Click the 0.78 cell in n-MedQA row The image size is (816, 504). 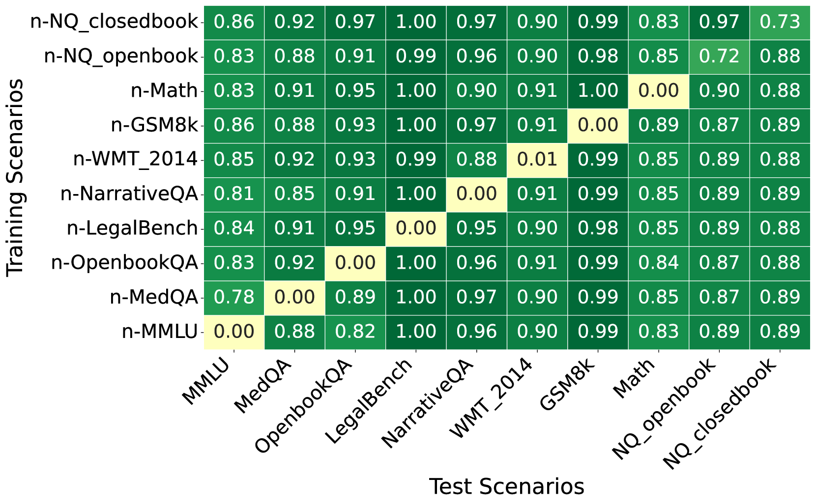click(234, 297)
